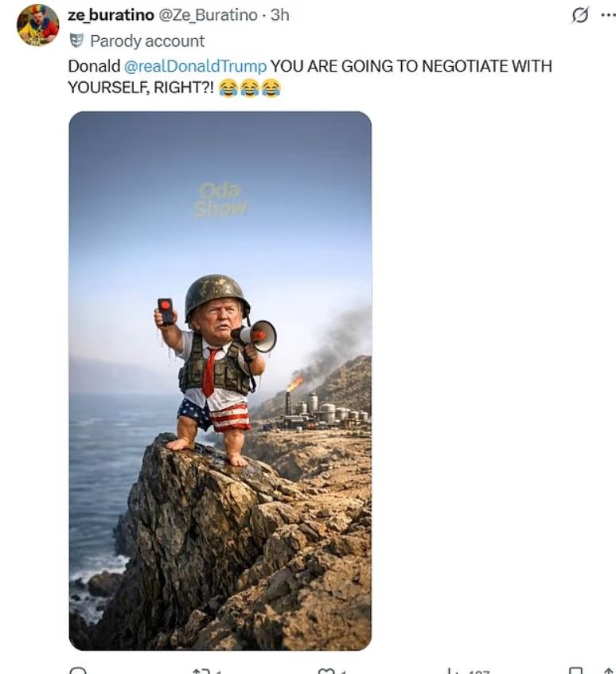Screen dimensions: 616x674
Task: Click the 3h post timestamp
Action: [x=279, y=15]
